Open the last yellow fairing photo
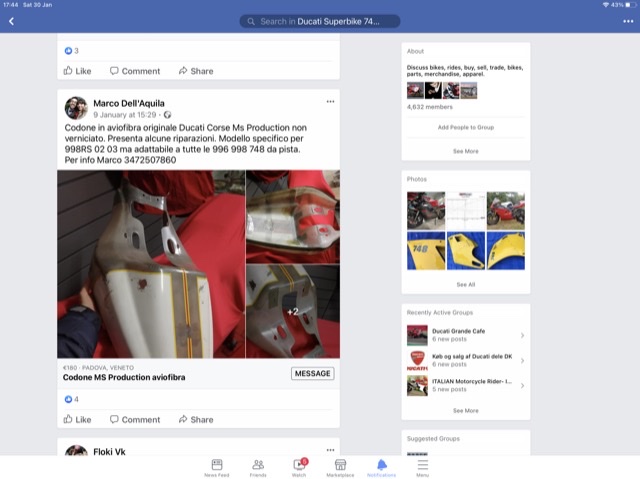Image resolution: width=640 pixels, height=479 pixels. pos(506,251)
